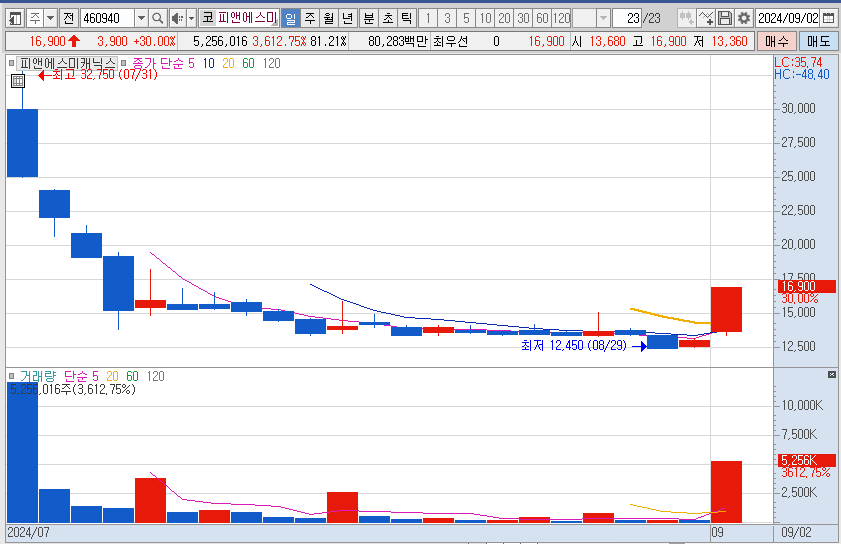The width and height of the screenshot is (841, 544).
Task: Click the add indicator line icon
Action: click(705, 19)
